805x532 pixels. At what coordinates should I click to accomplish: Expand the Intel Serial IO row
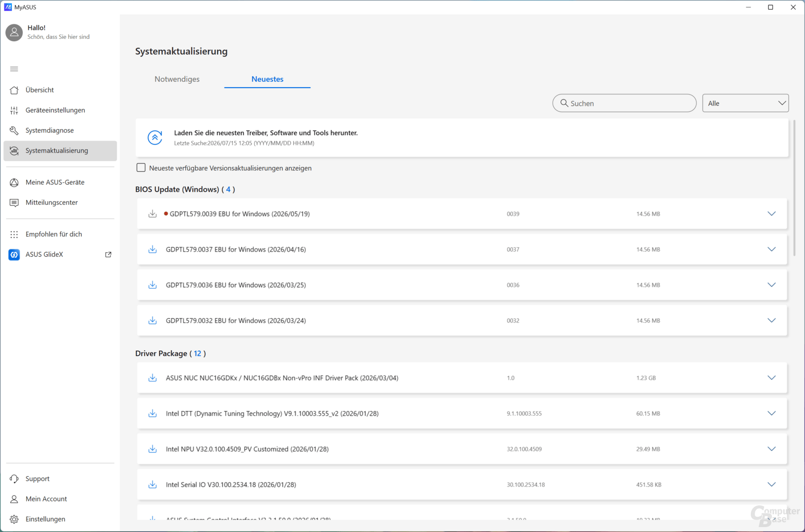click(771, 484)
